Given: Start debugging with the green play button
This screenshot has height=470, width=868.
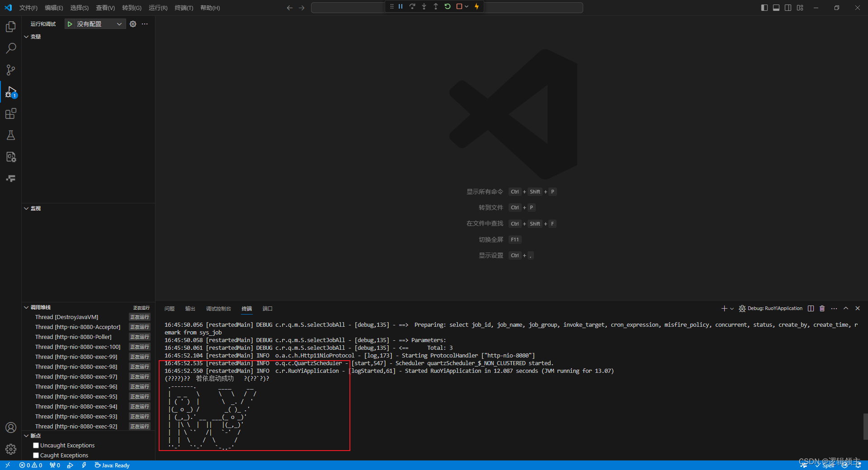Looking at the screenshot, I should [70, 24].
